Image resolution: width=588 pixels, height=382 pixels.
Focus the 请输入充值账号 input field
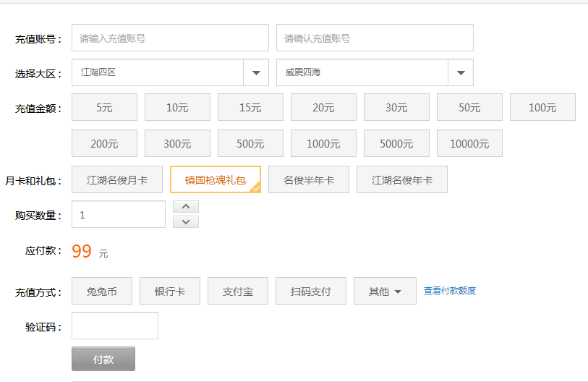pyautogui.click(x=170, y=38)
